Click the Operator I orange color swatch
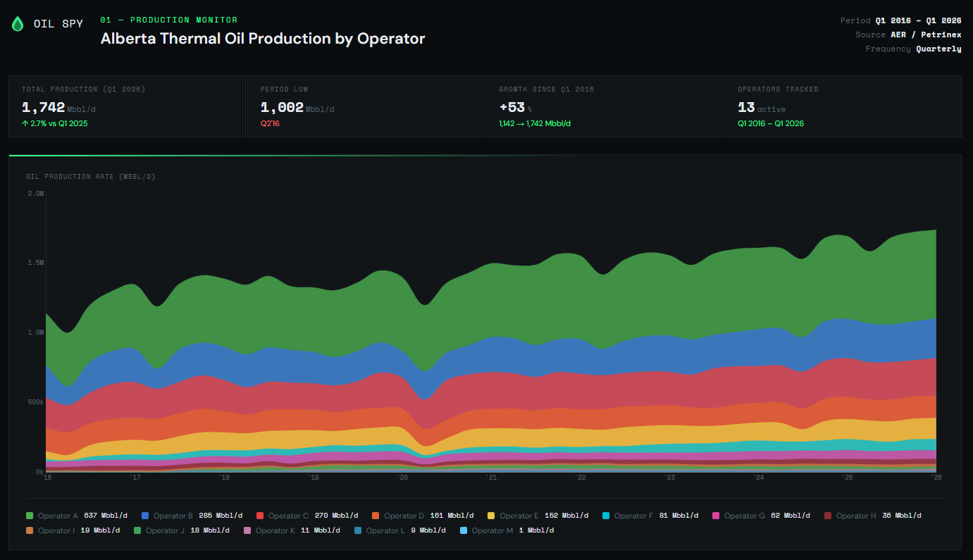The image size is (973, 560). pyautogui.click(x=29, y=530)
